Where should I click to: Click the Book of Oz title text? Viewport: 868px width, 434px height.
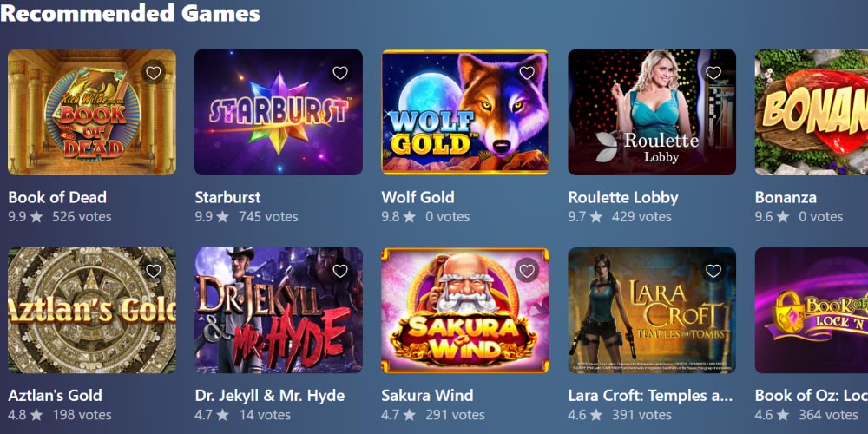812,395
